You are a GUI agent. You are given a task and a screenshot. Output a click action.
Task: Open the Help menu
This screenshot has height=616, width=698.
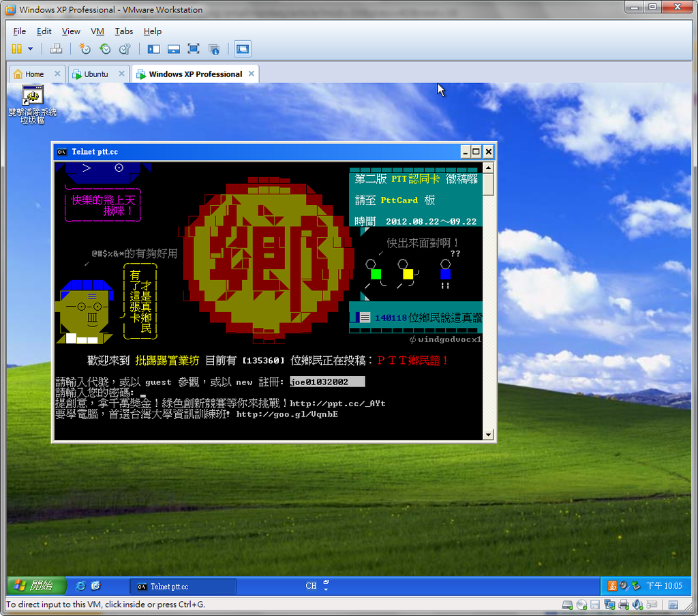(x=152, y=31)
